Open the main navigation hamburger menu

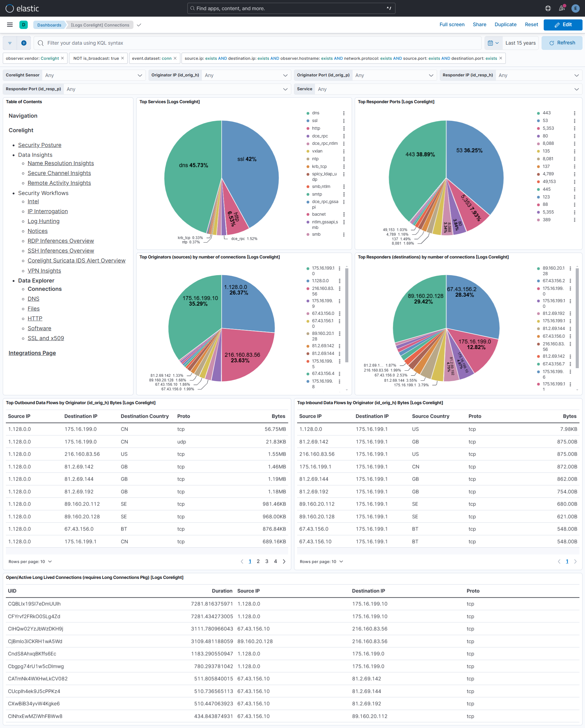click(x=10, y=25)
